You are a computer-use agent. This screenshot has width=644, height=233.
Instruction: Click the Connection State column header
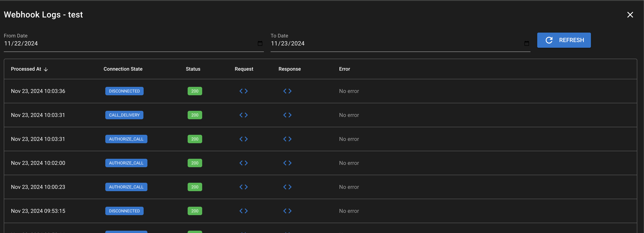pos(123,69)
